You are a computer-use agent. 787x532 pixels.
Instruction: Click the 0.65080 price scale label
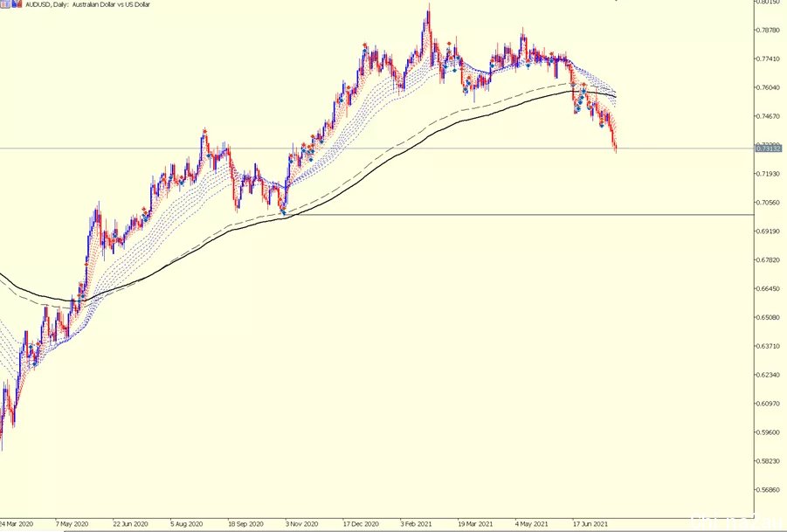pos(769,318)
